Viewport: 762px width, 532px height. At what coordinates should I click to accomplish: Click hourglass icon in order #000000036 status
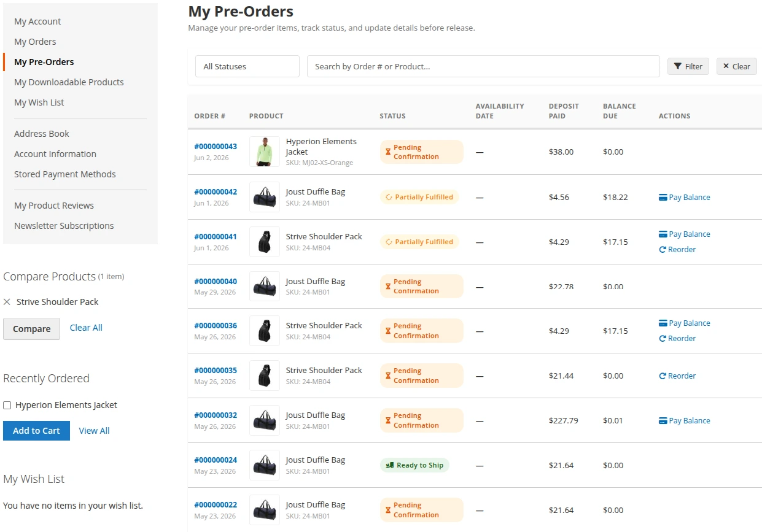point(388,331)
